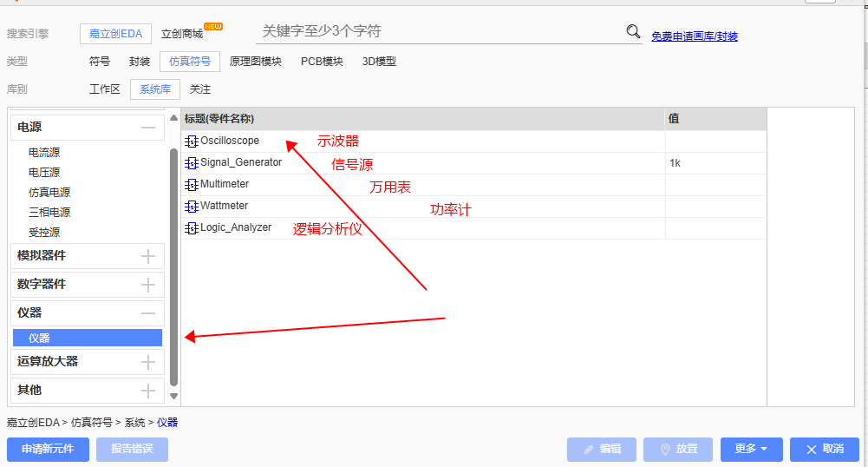Click the search magnifier icon
The height and width of the screenshot is (467, 868).
[633, 32]
